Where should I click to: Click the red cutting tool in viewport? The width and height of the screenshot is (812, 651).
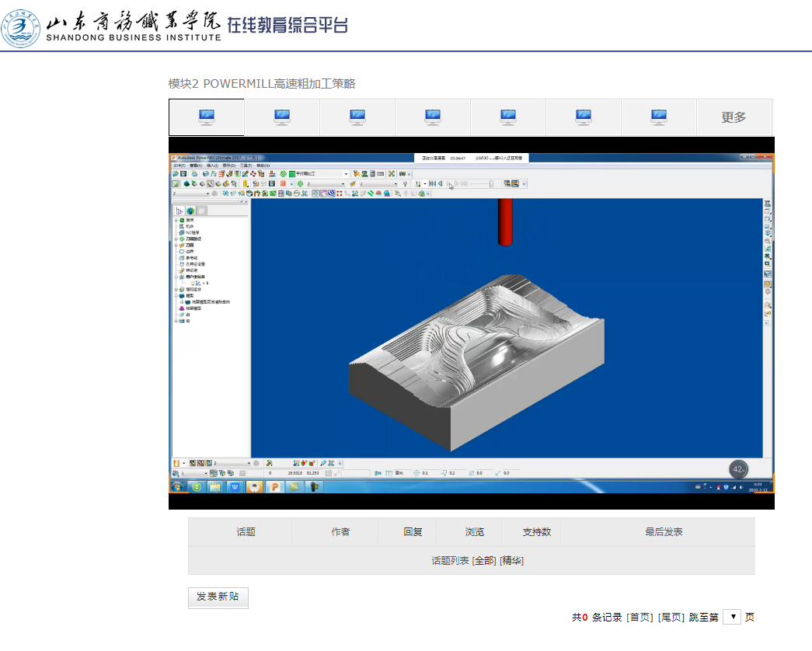[505, 221]
